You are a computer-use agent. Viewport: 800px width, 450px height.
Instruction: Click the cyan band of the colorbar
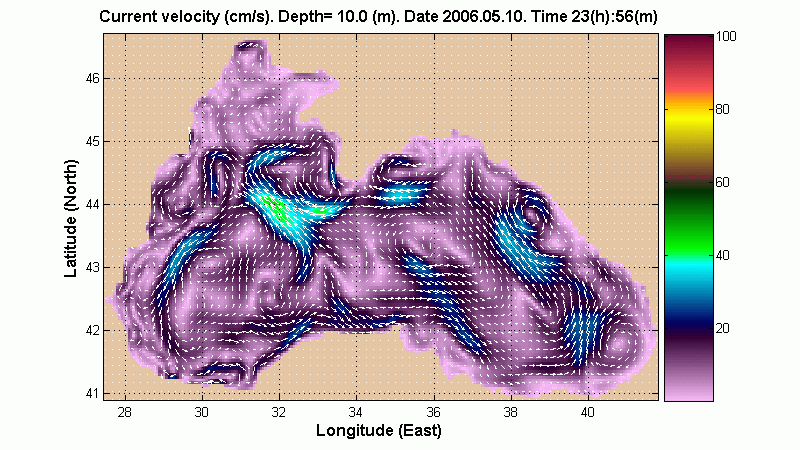pyautogui.click(x=688, y=268)
